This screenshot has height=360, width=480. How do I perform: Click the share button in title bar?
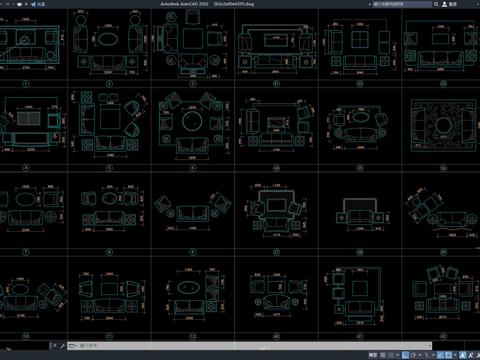(x=38, y=4)
